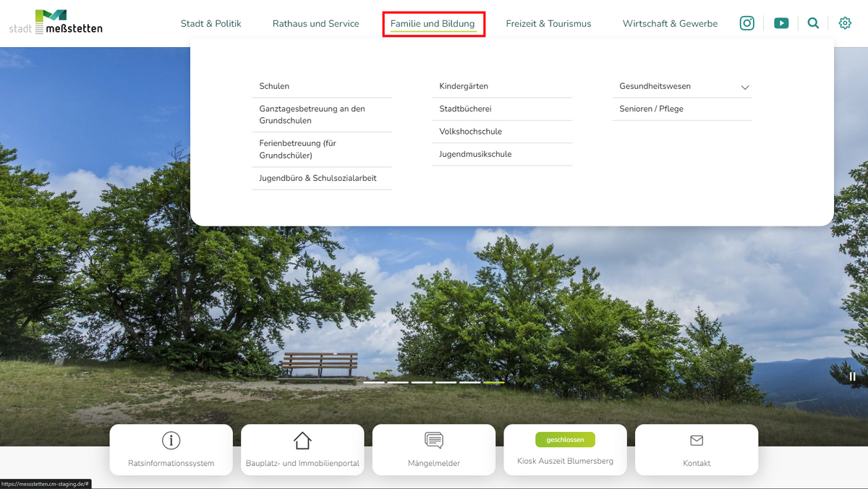Image resolution: width=868 pixels, height=489 pixels.
Task: Open Jugendbüro & Schulsozialarbeit link
Action: [322, 178]
